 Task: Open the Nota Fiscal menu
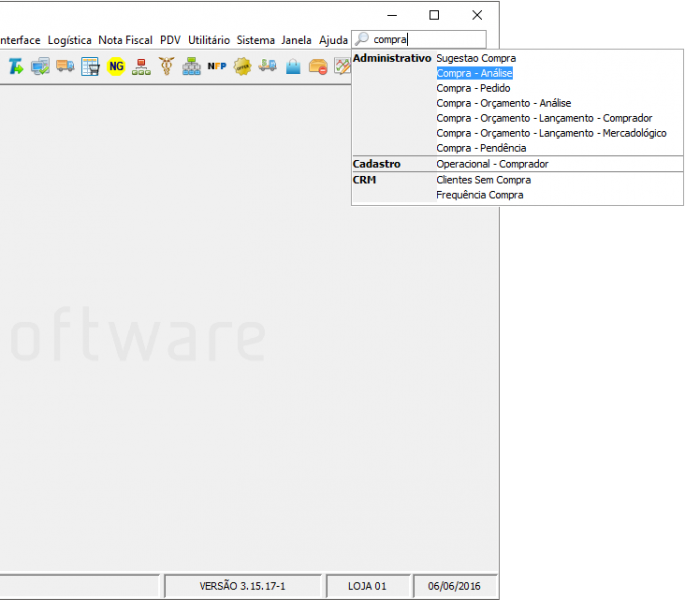(x=125, y=40)
